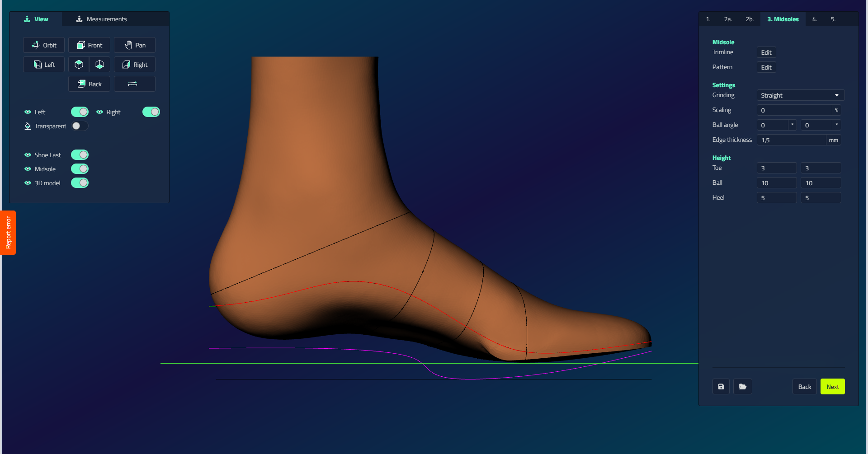
Task: Click the right Toe height field
Action: [821, 168]
